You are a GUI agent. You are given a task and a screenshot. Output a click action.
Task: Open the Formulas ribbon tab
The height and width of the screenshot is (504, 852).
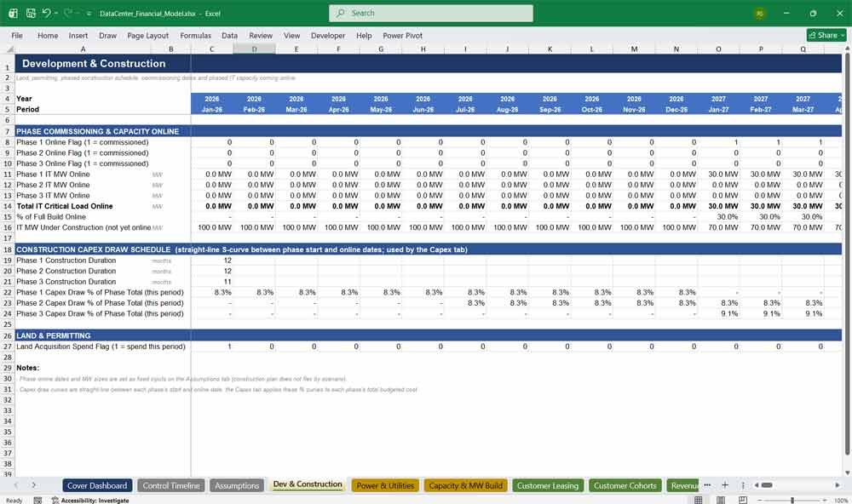[x=196, y=35]
